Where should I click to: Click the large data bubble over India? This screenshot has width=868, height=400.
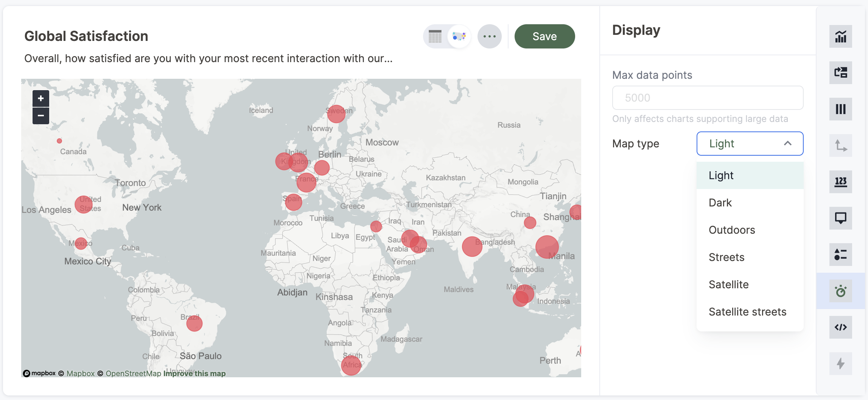coord(472,247)
